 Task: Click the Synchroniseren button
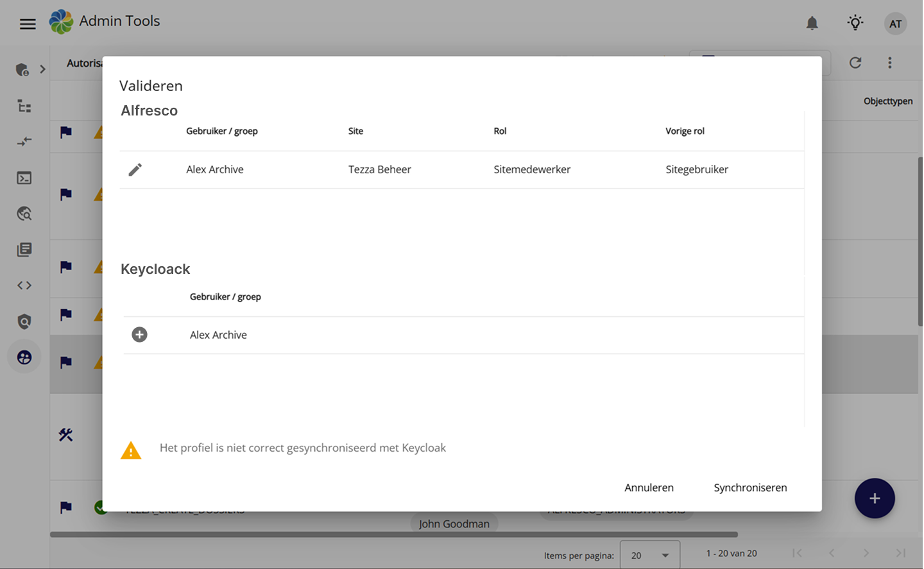(750, 488)
